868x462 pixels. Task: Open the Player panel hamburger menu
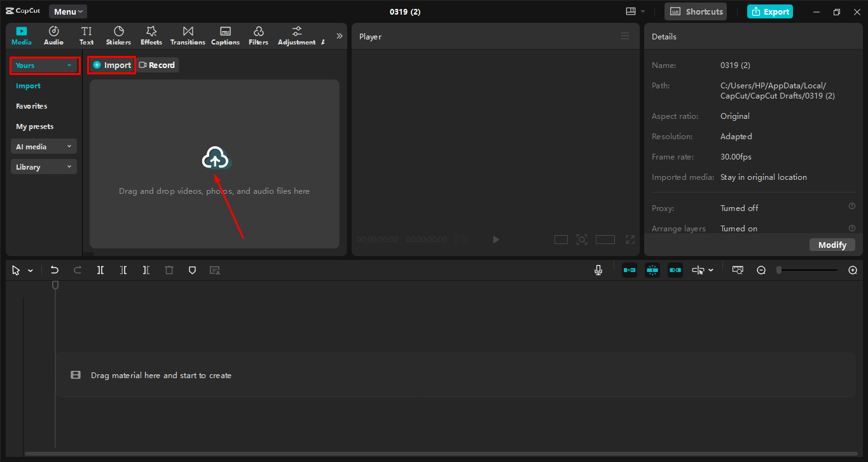tap(625, 36)
